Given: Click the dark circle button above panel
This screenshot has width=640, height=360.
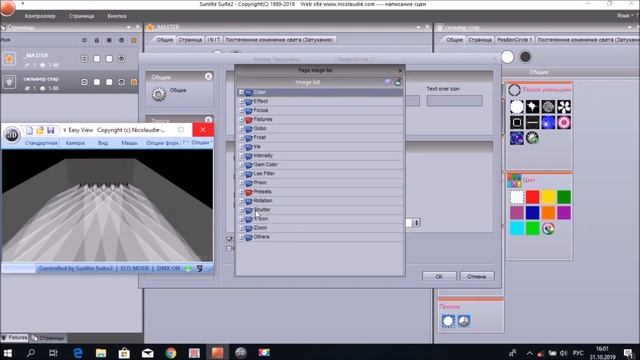Looking at the screenshot, I should (525, 57).
